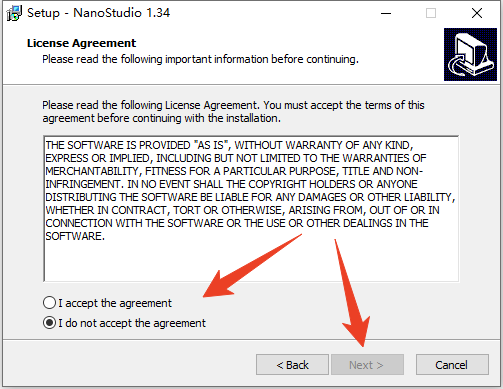Click the setup installer icon in title bar
Image resolution: width=503 pixels, height=389 pixels.
pyautogui.click(x=14, y=13)
